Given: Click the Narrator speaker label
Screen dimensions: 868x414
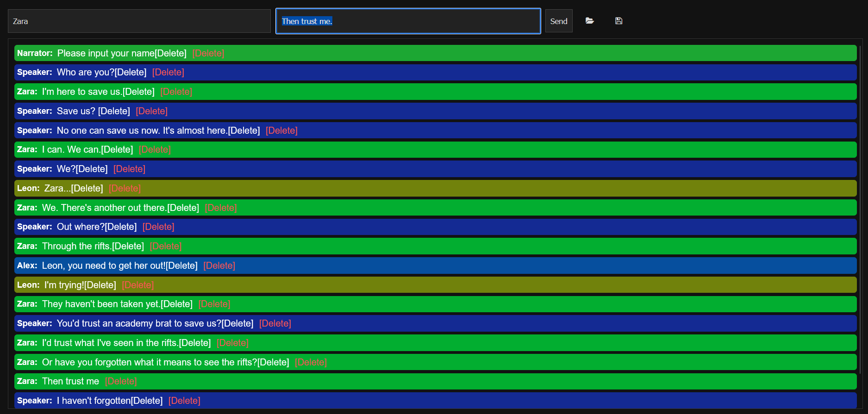Looking at the screenshot, I should click(x=35, y=53).
